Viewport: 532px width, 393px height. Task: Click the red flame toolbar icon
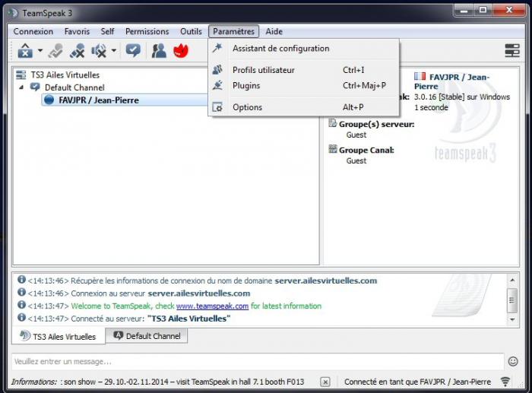pyautogui.click(x=181, y=51)
